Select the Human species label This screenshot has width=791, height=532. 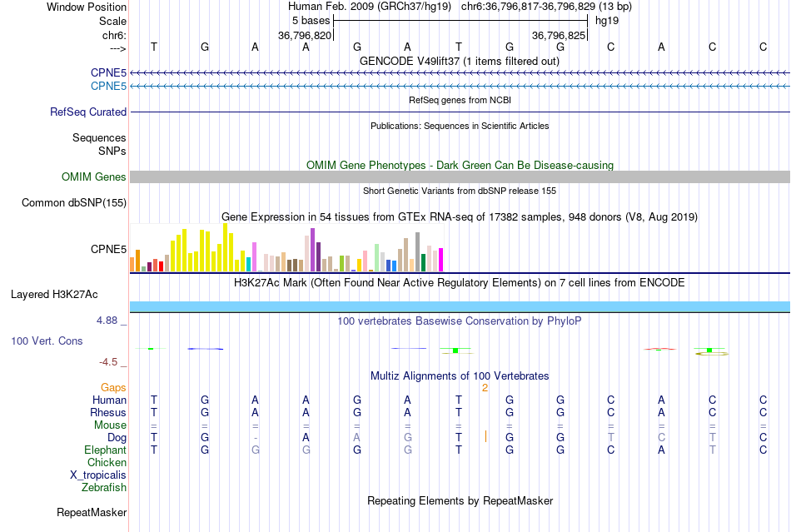click(109, 400)
